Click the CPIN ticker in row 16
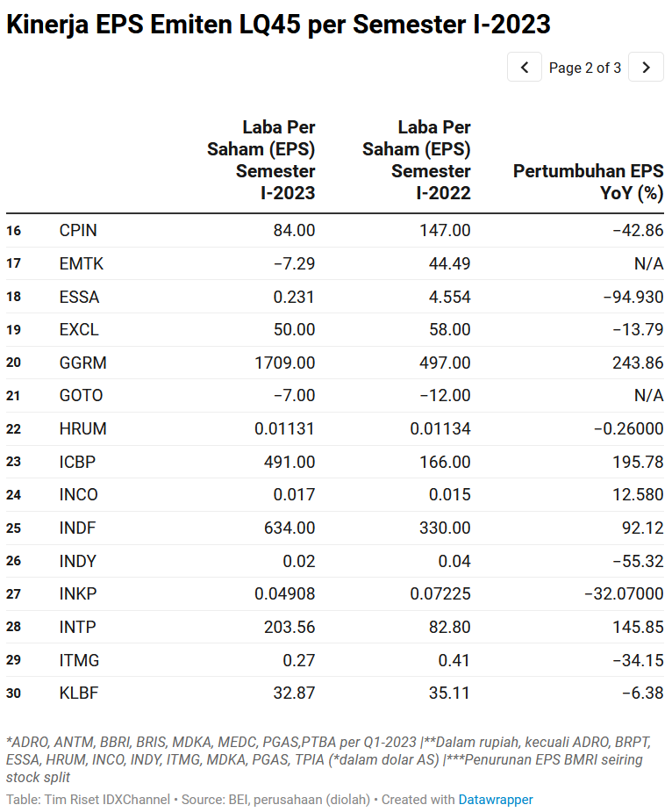Viewport: 672px width, 812px height. click(x=78, y=231)
